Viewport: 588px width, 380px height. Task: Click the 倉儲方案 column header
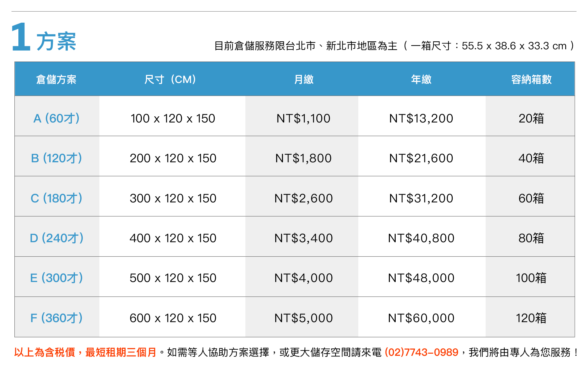(56, 79)
